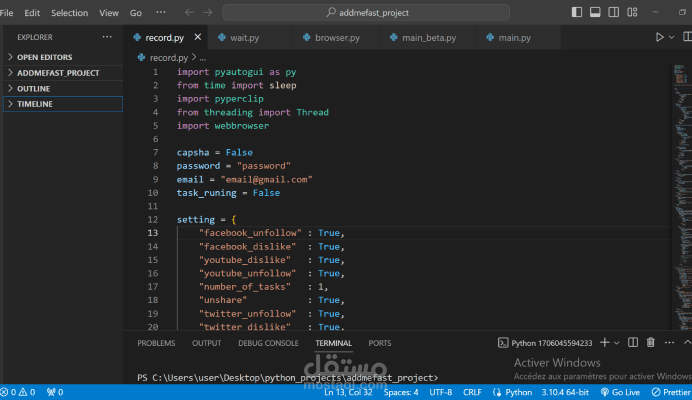Screen dimensions: 692x400
Task: Toggle the secondary side bar layout icon
Action: [613, 12]
